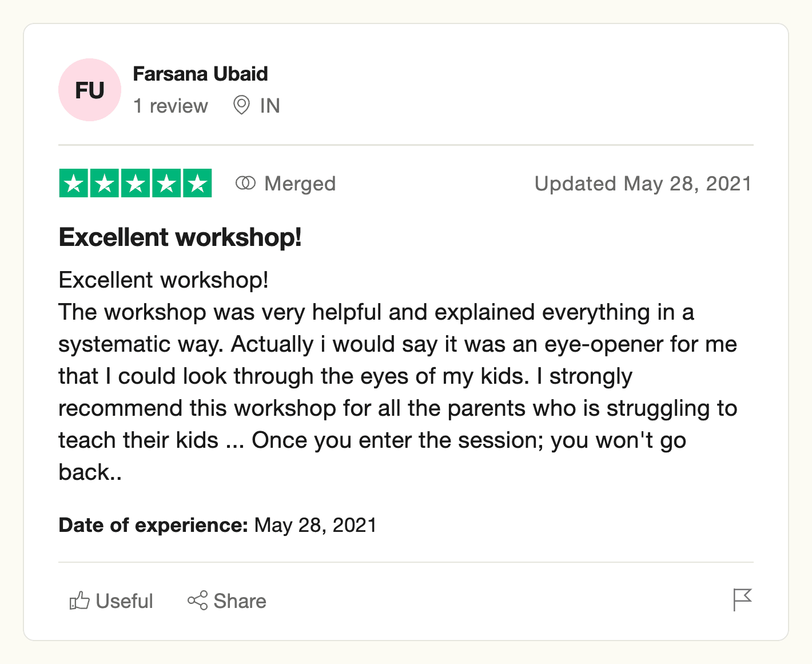Click the Excellent workshop! review title
Image resolution: width=812 pixels, height=664 pixels.
point(181,237)
